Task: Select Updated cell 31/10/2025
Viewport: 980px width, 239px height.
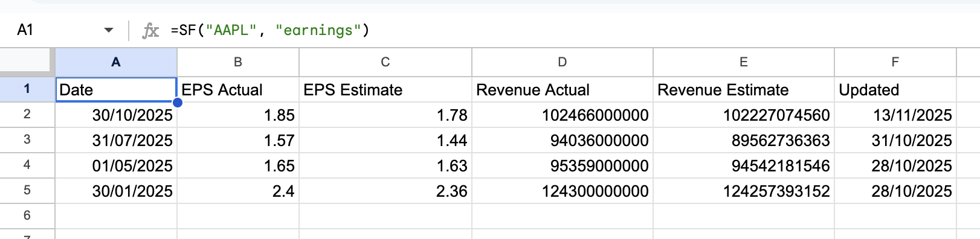Action: click(x=895, y=140)
